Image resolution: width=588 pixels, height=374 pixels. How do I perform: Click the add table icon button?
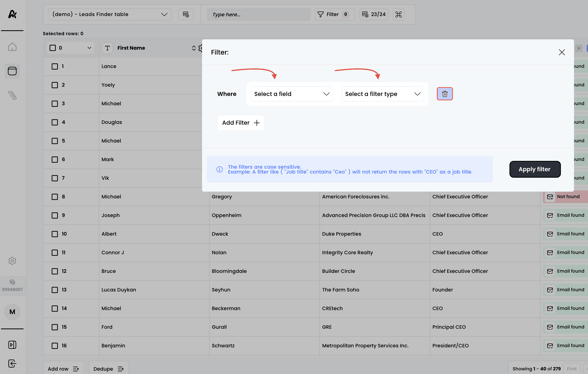(x=186, y=14)
